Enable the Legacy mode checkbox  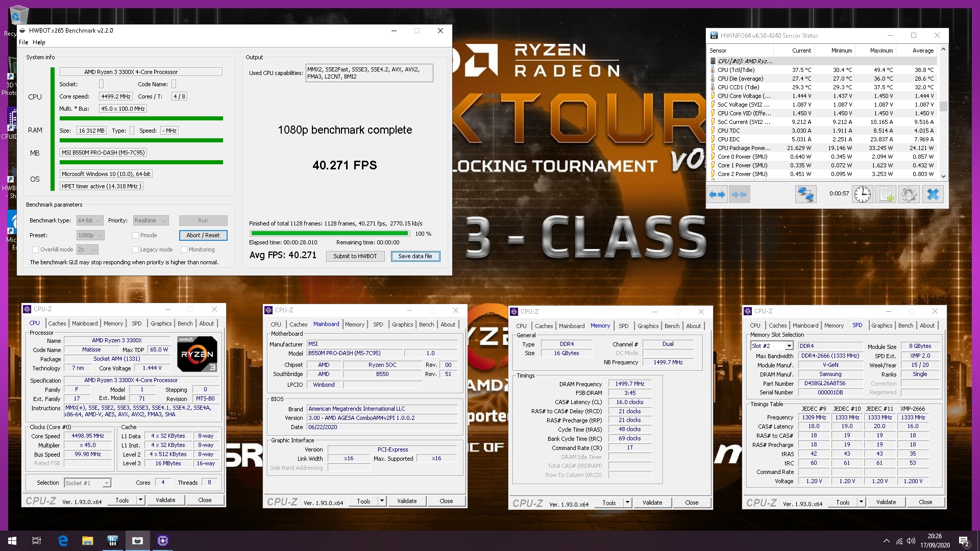tap(135, 249)
